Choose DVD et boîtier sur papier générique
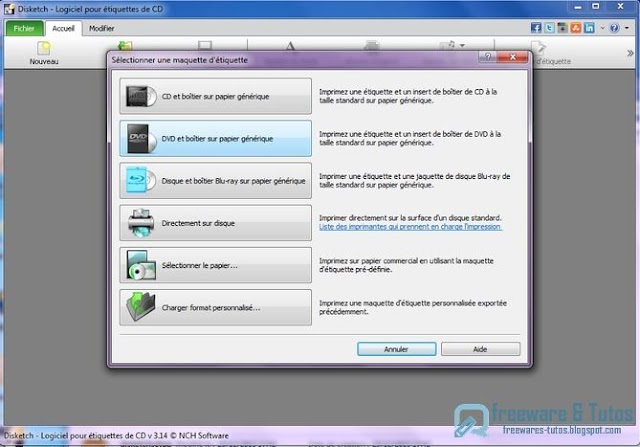Screen dimensions: 640x447 coord(216,138)
